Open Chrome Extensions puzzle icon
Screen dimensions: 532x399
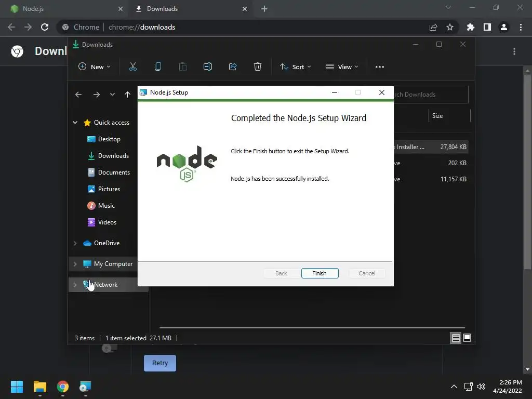coord(471,27)
